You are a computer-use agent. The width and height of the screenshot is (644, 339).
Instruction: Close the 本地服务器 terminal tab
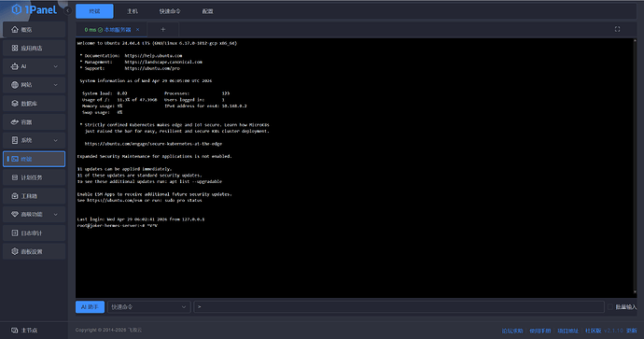tap(137, 30)
